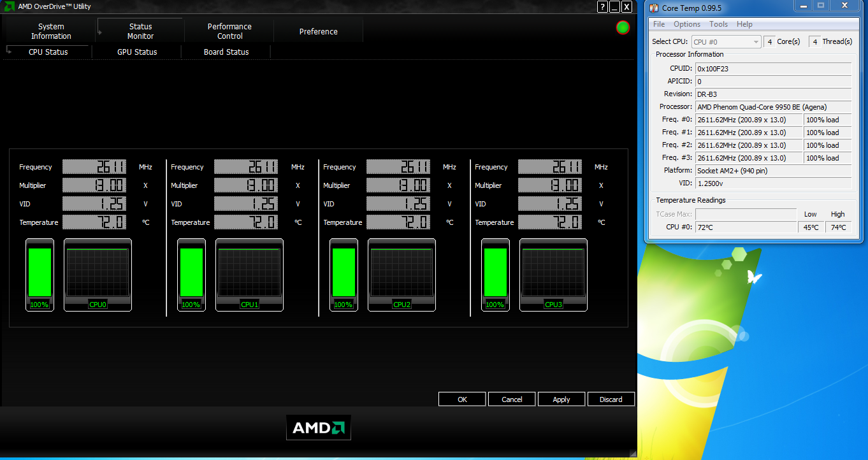Maximize the Core Temp window
Screen dimensions: 868x460
pyautogui.click(x=821, y=6)
